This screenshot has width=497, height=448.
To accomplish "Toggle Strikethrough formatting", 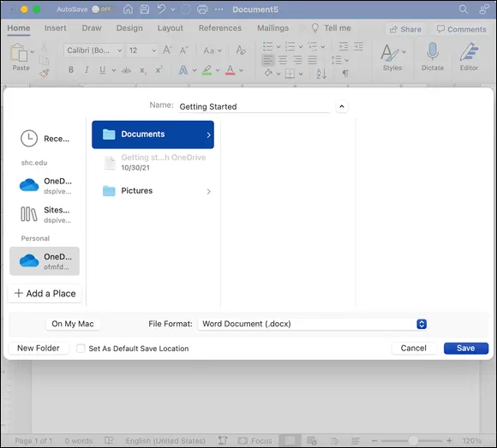I will pyautogui.click(x=126, y=70).
